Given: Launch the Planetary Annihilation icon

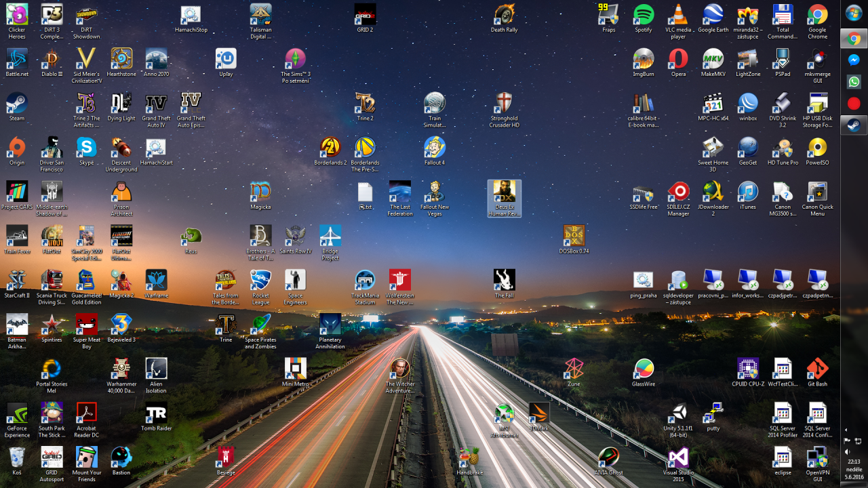Looking at the screenshot, I should tap(330, 332).
